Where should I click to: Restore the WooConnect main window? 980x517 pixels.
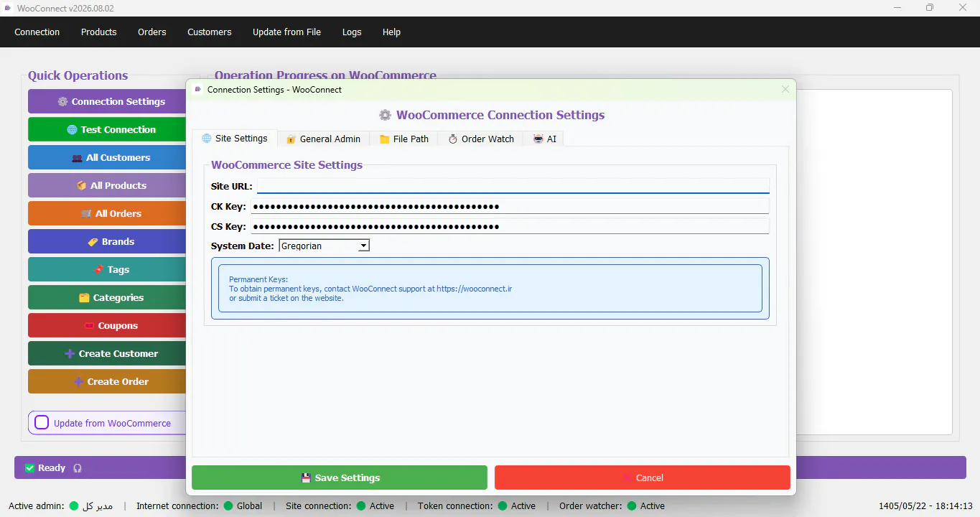(x=930, y=8)
